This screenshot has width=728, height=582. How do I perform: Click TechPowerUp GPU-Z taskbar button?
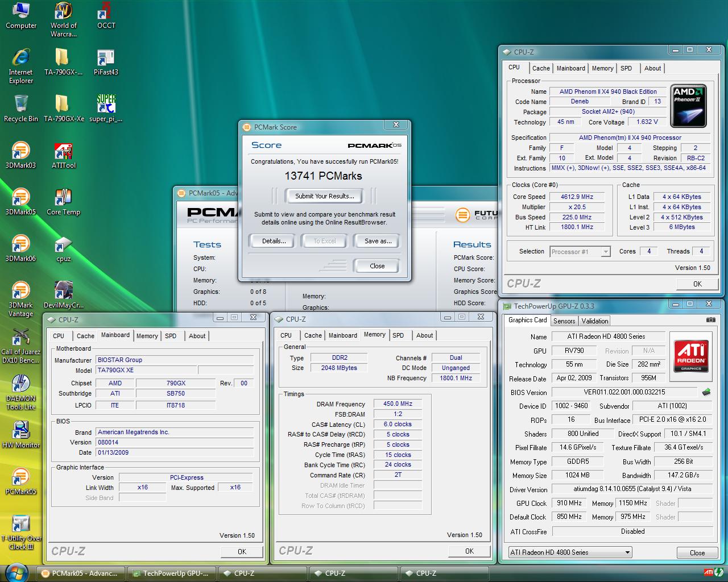[x=172, y=573]
